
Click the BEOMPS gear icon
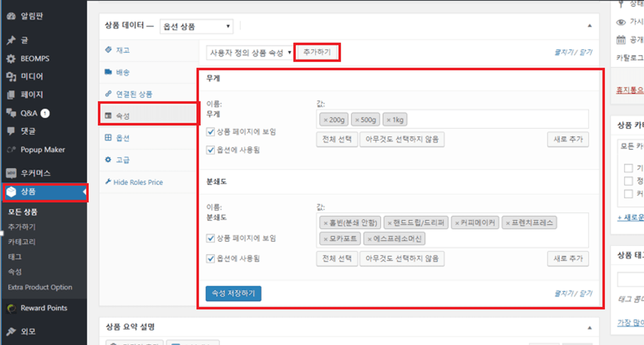click(11, 59)
